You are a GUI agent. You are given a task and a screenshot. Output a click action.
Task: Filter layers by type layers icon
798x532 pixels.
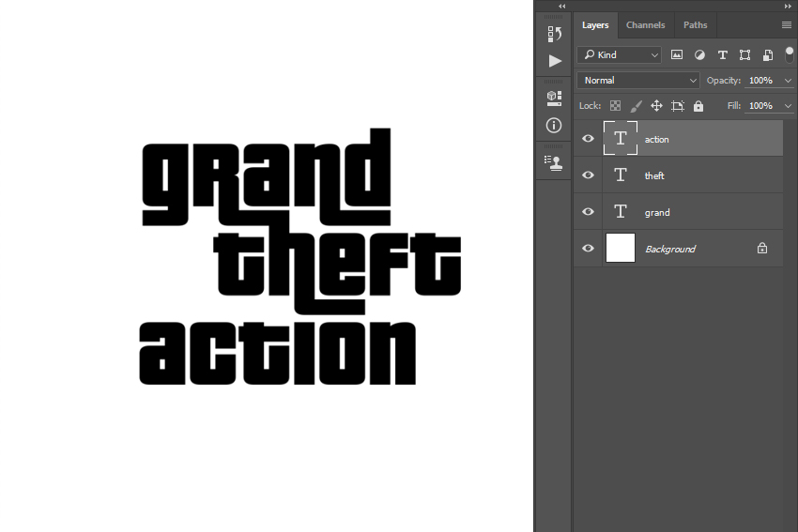point(722,55)
